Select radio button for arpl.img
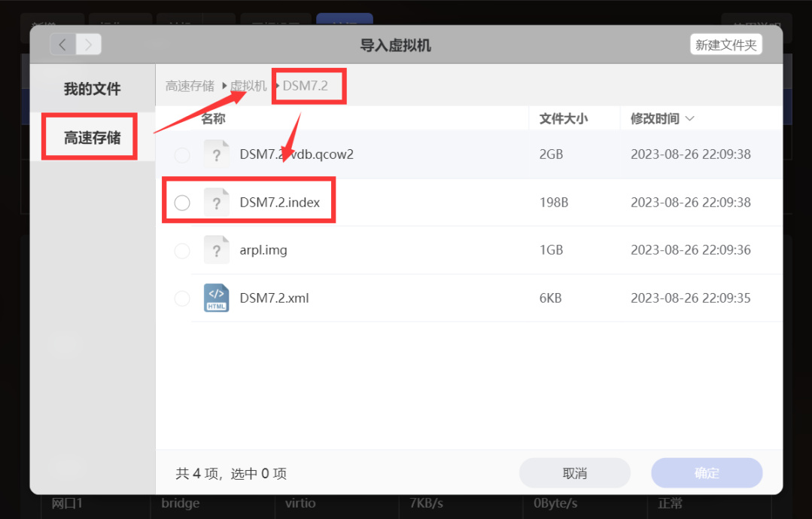The width and height of the screenshot is (812, 519). click(182, 251)
